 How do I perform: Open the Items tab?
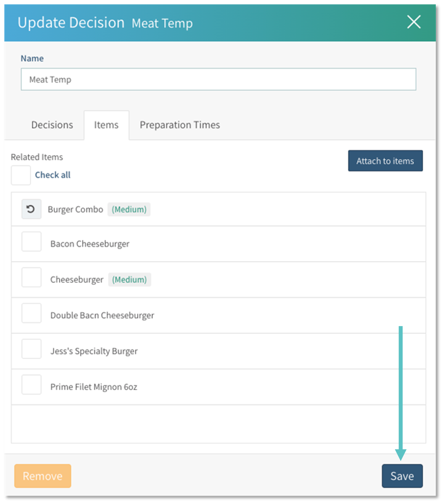coord(106,125)
